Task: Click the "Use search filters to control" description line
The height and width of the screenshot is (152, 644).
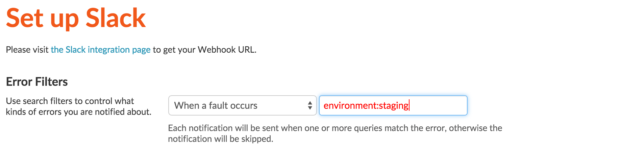Action: [70, 101]
